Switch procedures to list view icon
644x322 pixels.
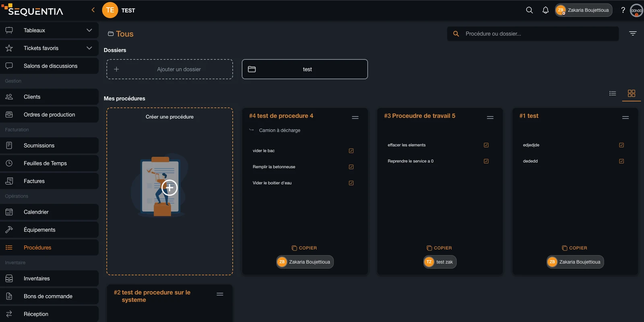(613, 93)
